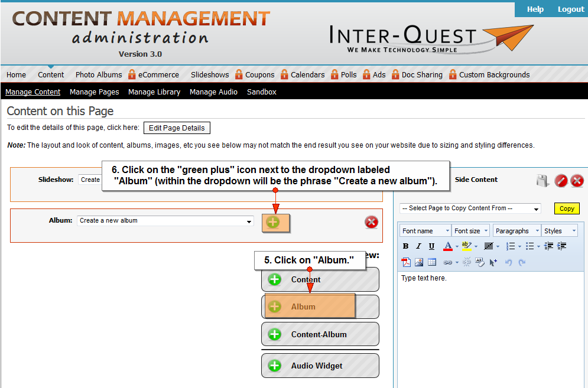Insert a hyperlink with the chain icon
Viewport: 588px width, 388px height.
(x=447, y=262)
